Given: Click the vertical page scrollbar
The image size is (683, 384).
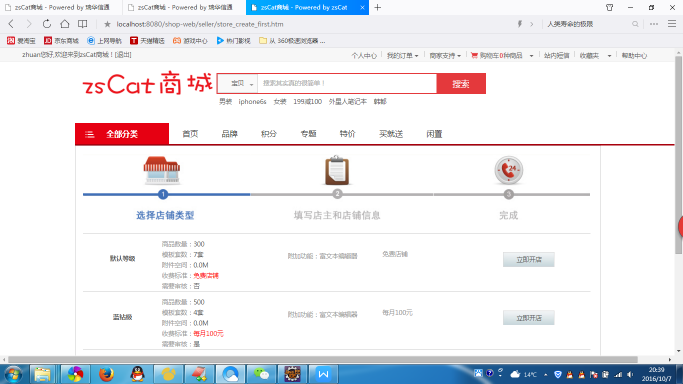Looking at the screenshot, I should (679, 155).
